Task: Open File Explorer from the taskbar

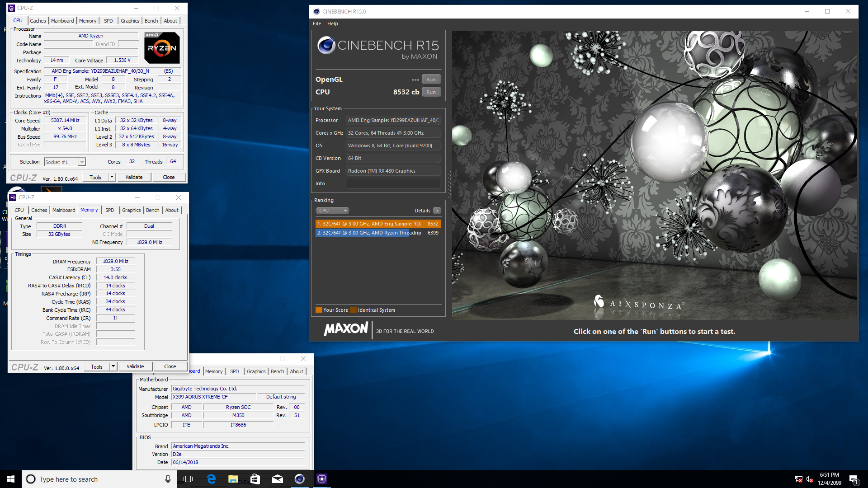Action: click(x=233, y=479)
